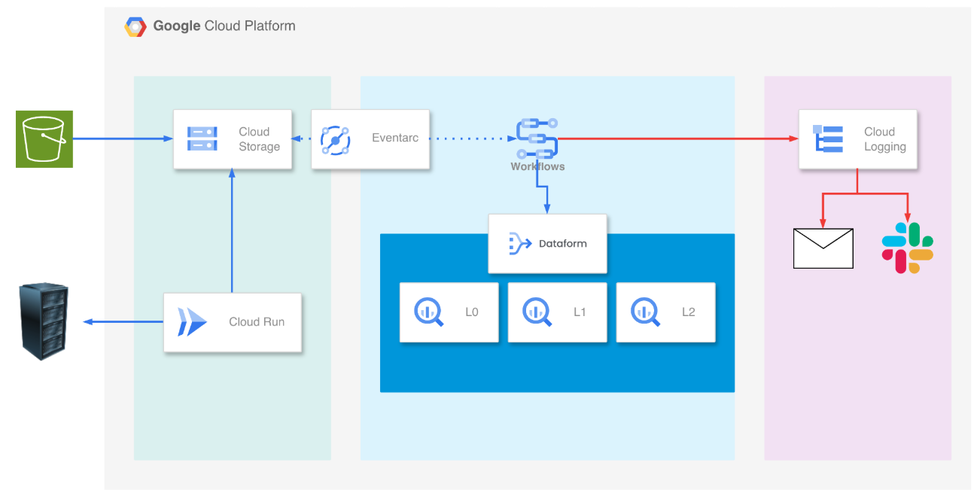980x499 pixels.
Task: Click the 'Google Cloud Platform' title text
Action: [x=224, y=26]
